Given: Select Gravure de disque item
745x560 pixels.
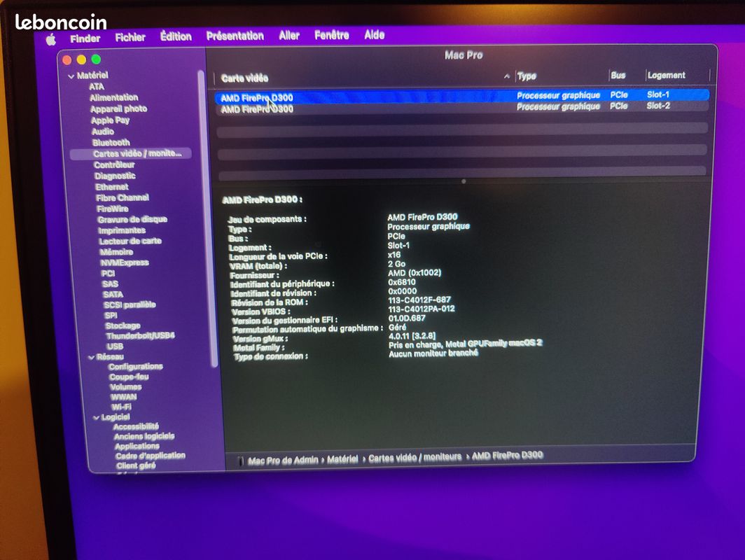Looking at the screenshot, I should point(132,219).
